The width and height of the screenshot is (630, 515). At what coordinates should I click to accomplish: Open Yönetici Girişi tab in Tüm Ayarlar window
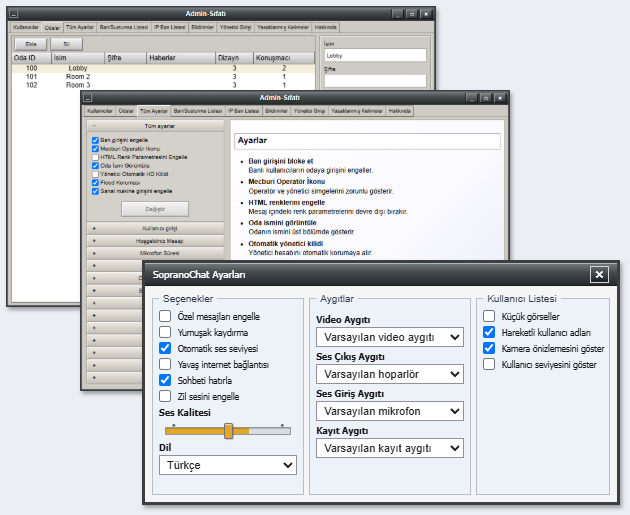pos(309,111)
